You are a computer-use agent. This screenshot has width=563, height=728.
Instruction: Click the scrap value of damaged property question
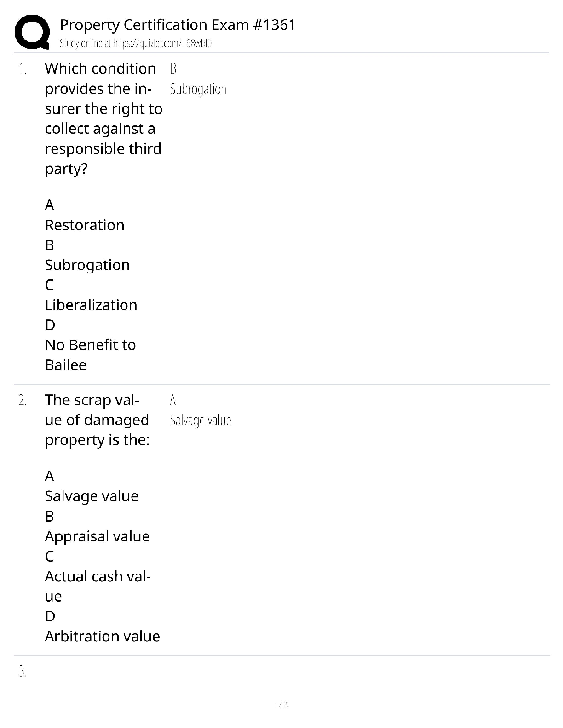click(97, 420)
